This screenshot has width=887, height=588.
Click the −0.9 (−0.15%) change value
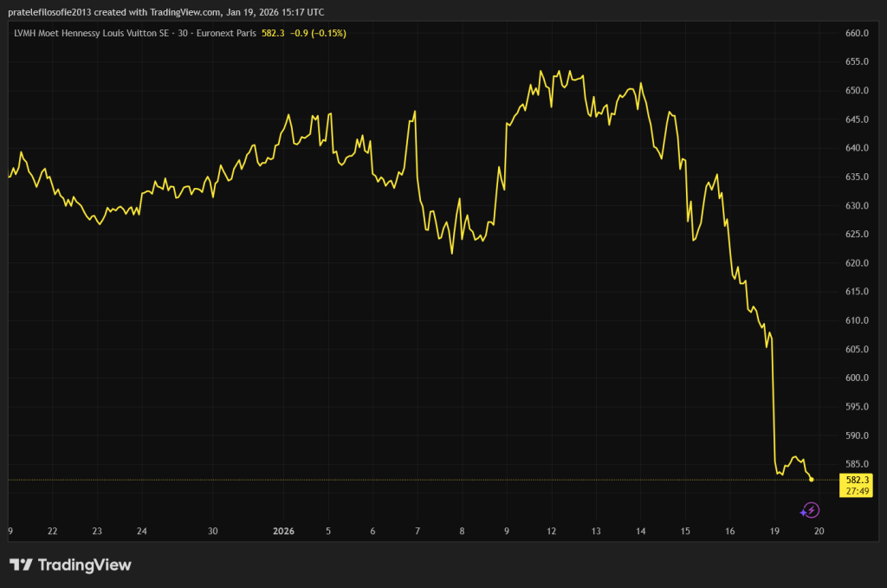tap(317, 33)
